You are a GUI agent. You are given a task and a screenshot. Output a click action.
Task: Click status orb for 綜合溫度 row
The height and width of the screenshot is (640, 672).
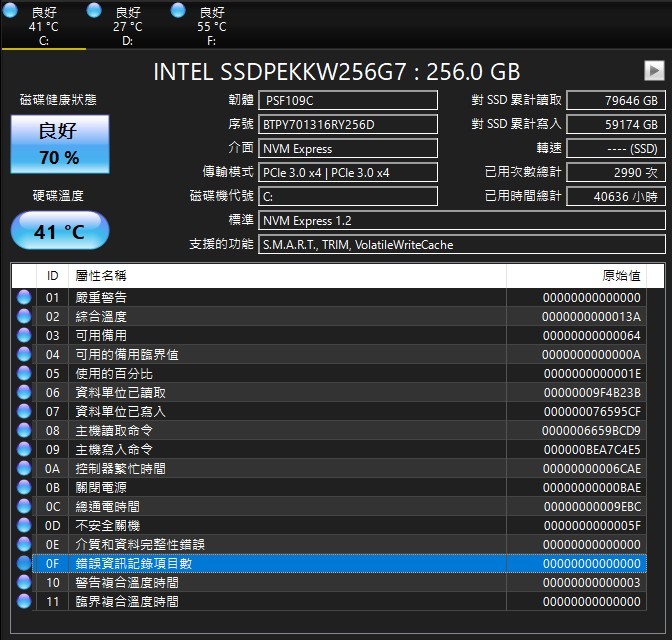click(x=24, y=316)
